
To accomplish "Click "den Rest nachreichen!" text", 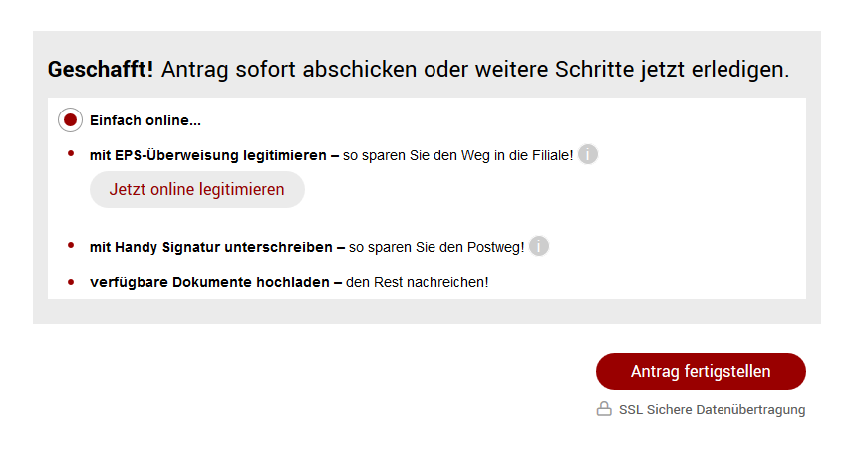I will click(418, 282).
